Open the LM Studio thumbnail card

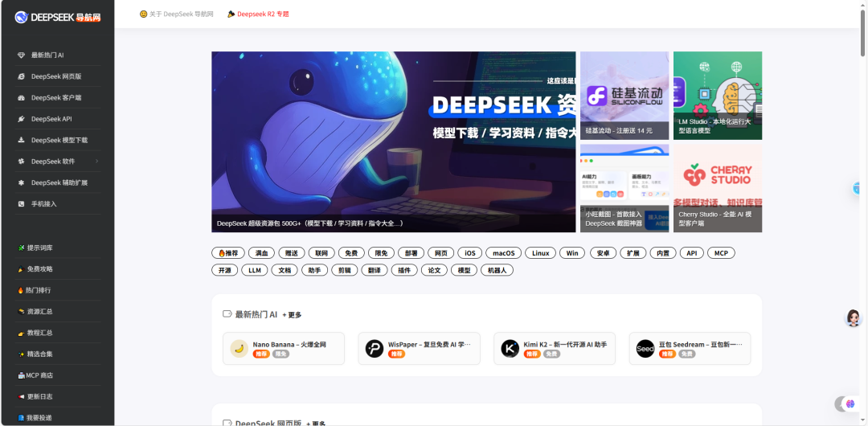pyautogui.click(x=718, y=96)
